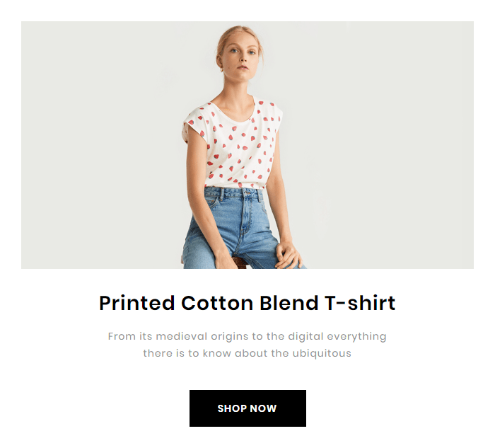Click the word 'ubiquitous' in the description
Screen dimensions: 495x448
[322, 353]
